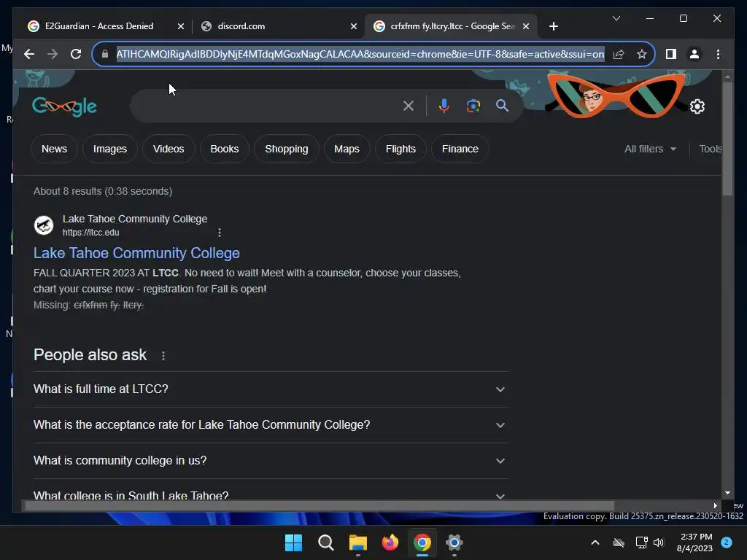Bookmark this tab with the star icon
The height and width of the screenshot is (560, 747).
[x=642, y=54]
